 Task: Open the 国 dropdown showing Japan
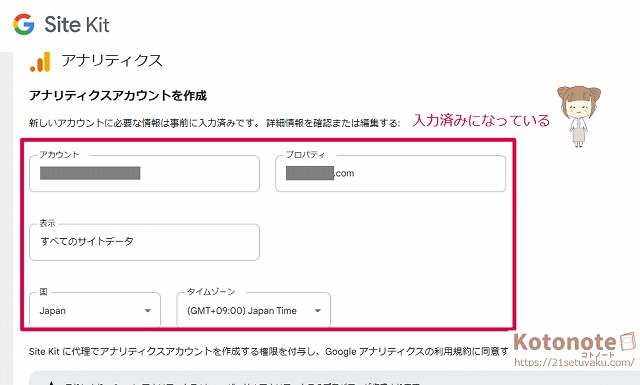tap(95, 310)
